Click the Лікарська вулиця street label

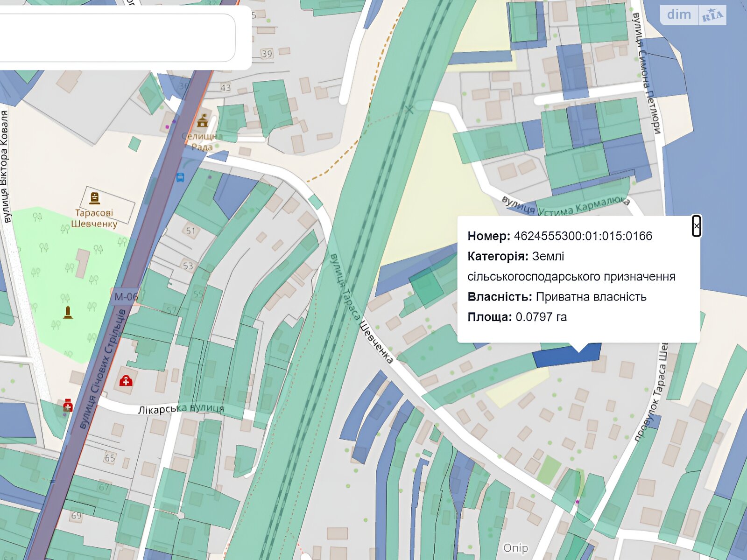tap(181, 409)
